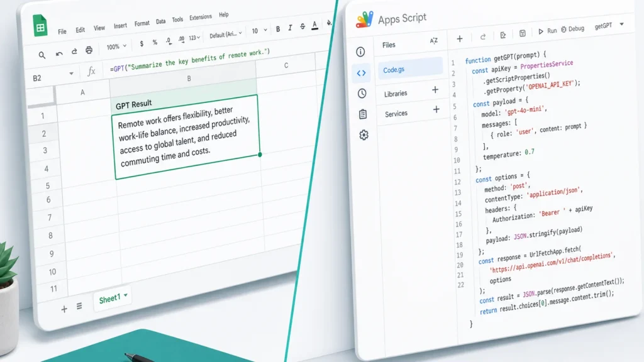
Task: Click the Libraries label
Action: [396, 94]
